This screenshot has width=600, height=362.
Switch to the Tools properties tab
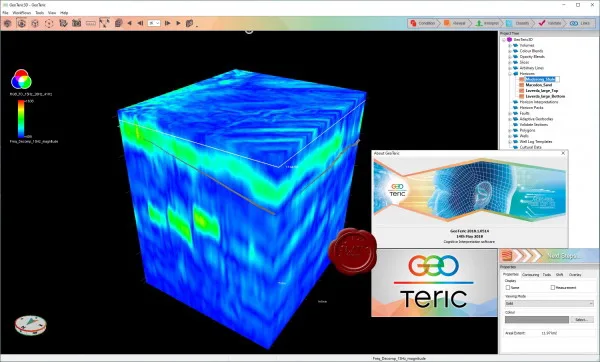point(547,275)
